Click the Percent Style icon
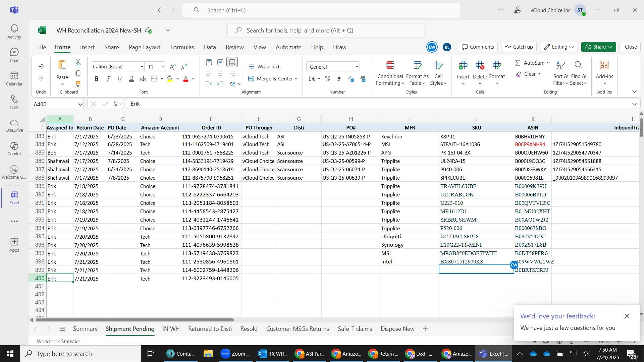The width and height of the screenshot is (644, 362). point(328,79)
